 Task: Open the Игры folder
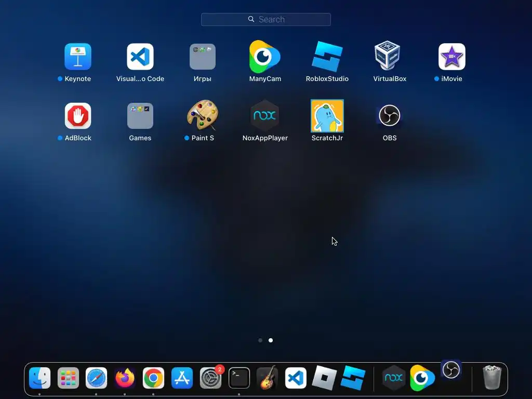203,57
